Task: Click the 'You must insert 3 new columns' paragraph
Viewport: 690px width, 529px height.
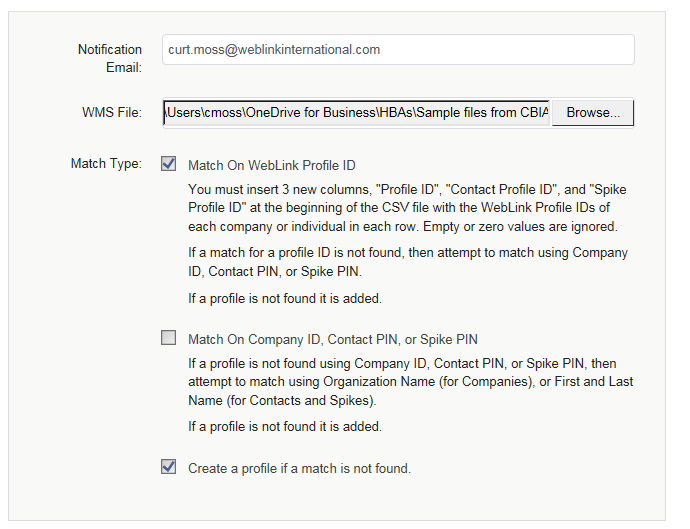Action: coord(407,208)
